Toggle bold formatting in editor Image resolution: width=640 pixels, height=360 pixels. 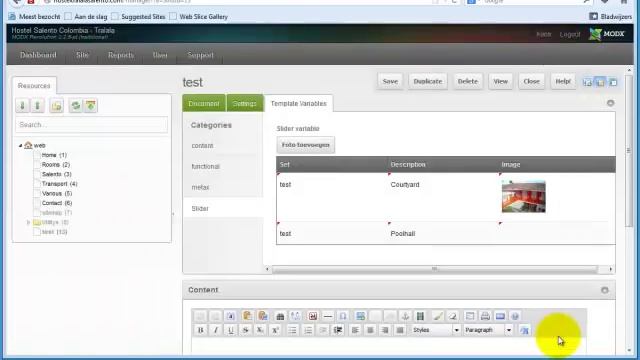(x=200, y=330)
